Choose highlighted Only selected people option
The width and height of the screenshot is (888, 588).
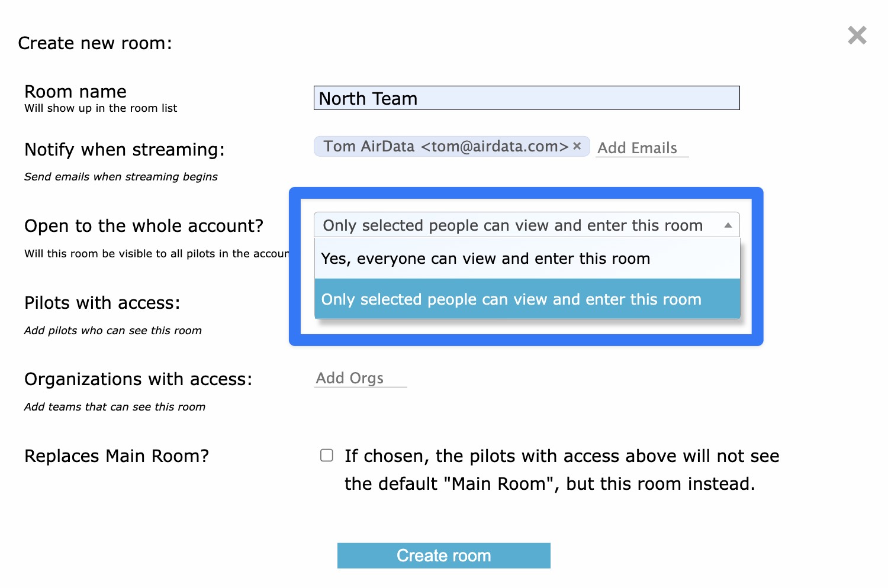click(x=527, y=299)
